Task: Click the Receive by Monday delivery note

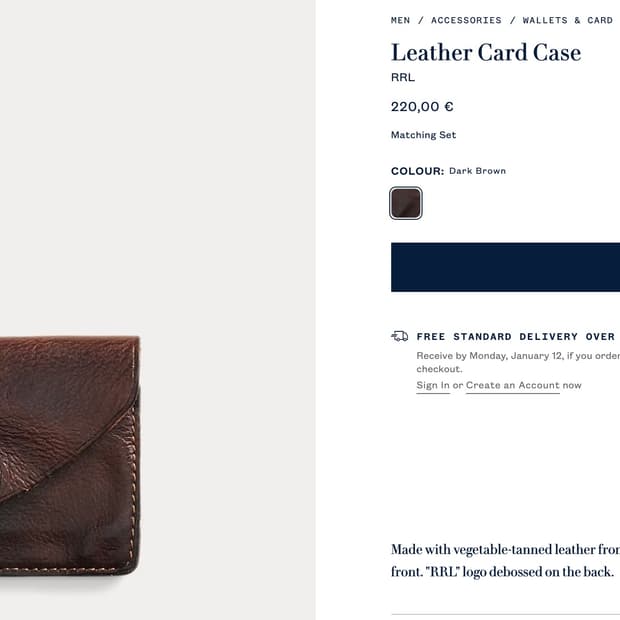Action: pos(518,362)
